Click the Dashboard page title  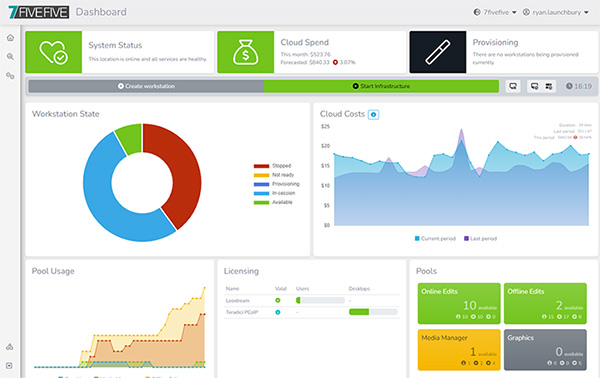coord(101,12)
